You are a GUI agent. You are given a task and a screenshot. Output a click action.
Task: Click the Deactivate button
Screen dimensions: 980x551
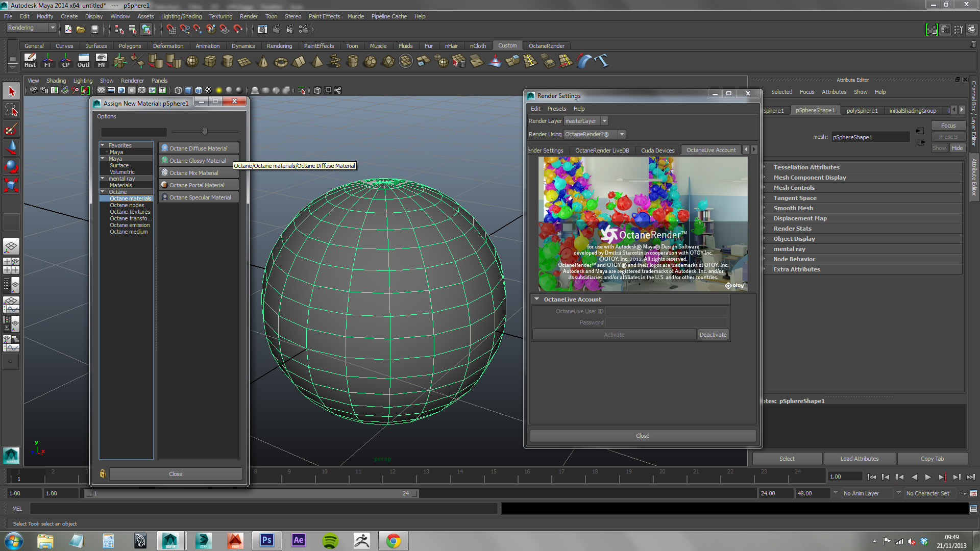(713, 335)
